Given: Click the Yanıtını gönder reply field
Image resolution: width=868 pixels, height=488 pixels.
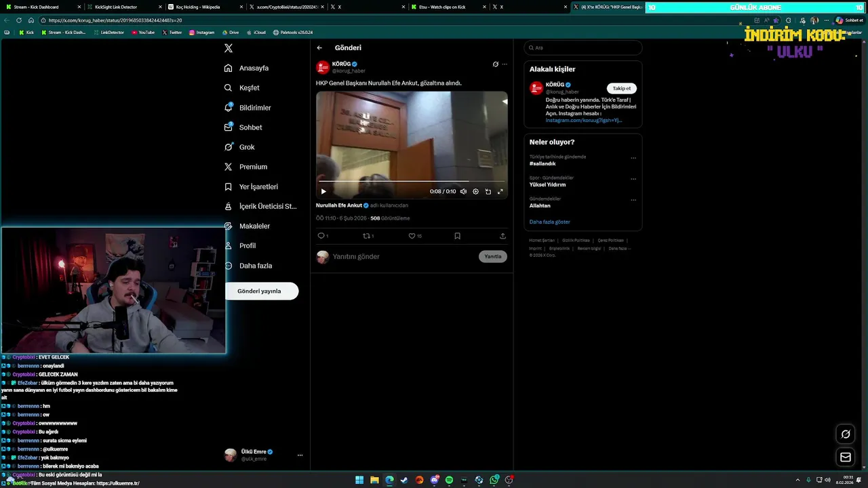Looking at the screenshot, I should pyautogui.click(x=403, y=257).
